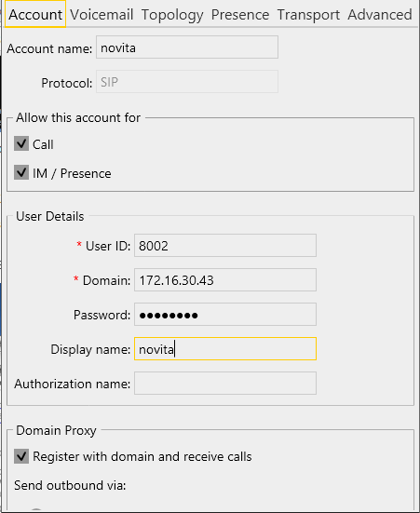Screen dimensions: 420x513
Task: Go to the Transport tab
Action: coord(308,15)
